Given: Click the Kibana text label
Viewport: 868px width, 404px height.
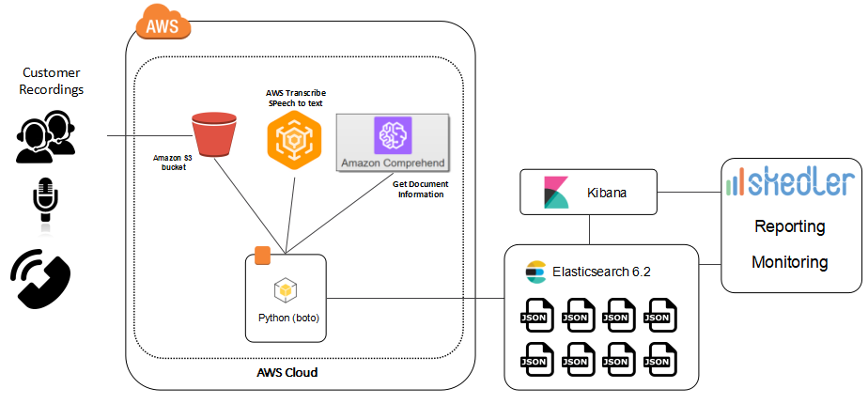Looking at the screenshot, I should pyautogui.click(x=607, y=194).
